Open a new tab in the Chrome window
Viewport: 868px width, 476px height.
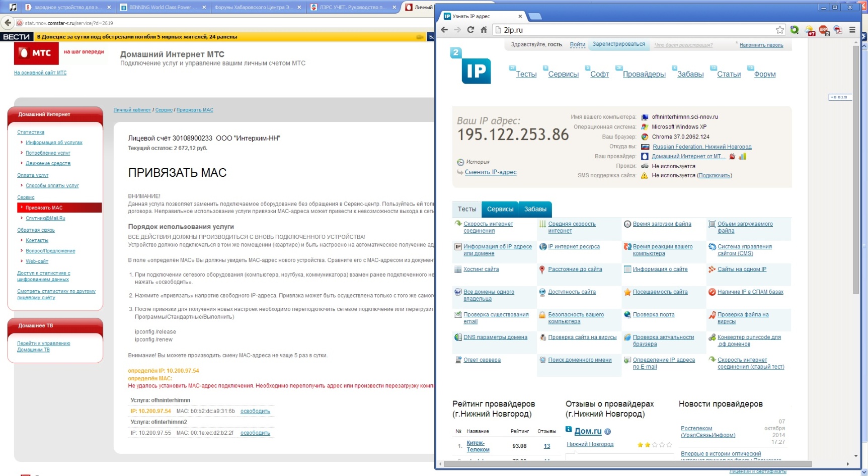(x=535, y=16)
